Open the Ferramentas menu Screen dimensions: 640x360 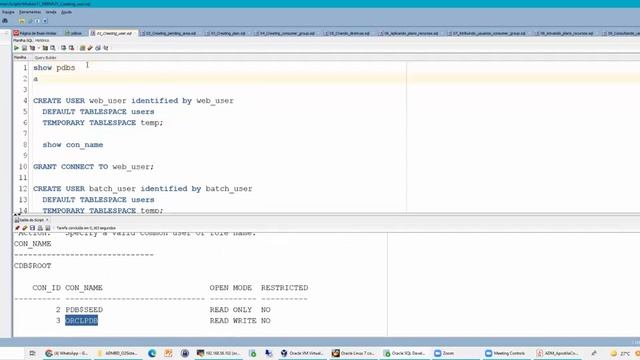coord(30,12)
